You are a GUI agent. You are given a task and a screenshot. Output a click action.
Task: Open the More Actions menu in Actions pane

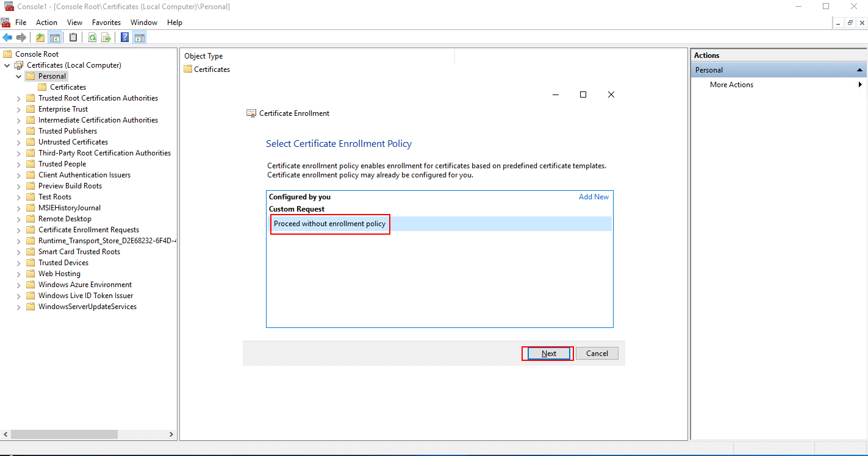tap(731, 84)
